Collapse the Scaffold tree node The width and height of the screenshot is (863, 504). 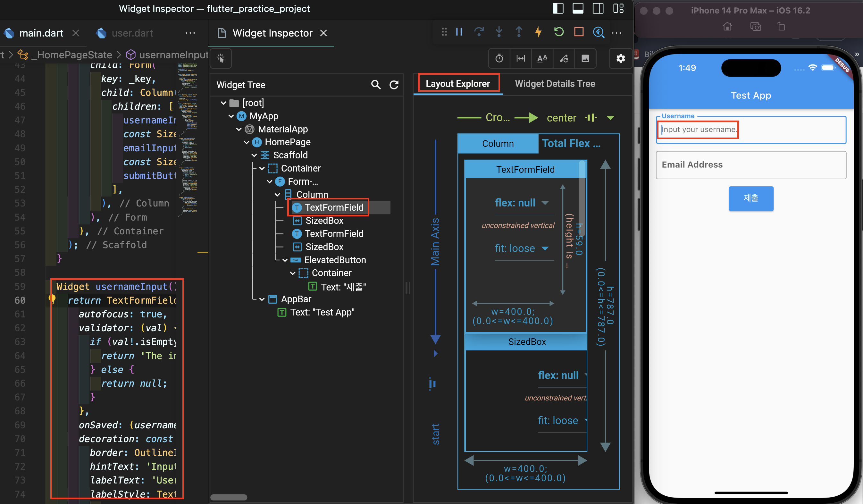click(x=254, y=155)
